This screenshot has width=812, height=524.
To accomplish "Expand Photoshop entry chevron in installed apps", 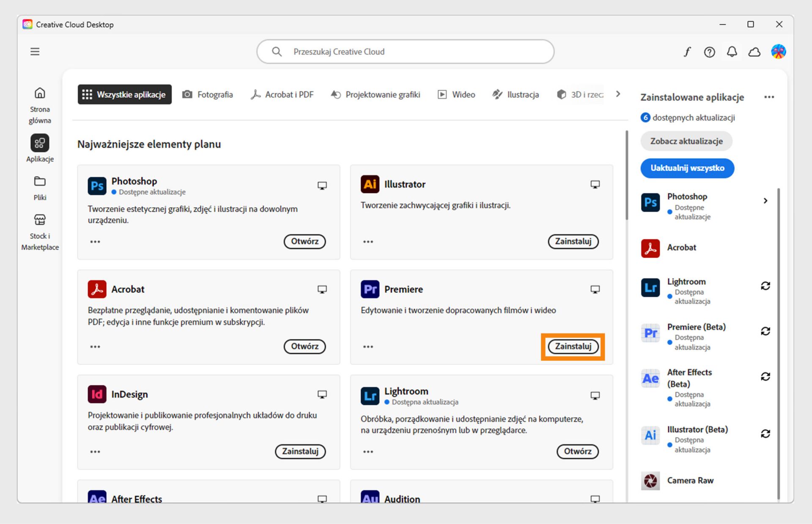I will point(765,201).
